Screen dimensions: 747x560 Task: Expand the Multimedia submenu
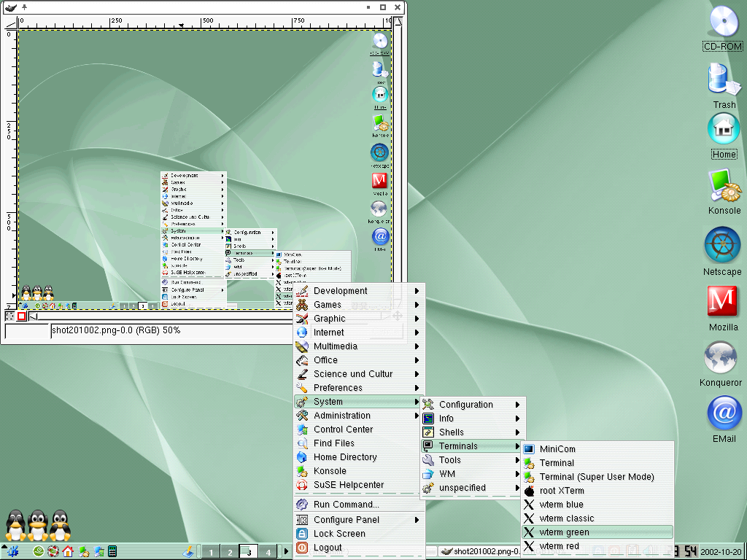coord(359,346)
